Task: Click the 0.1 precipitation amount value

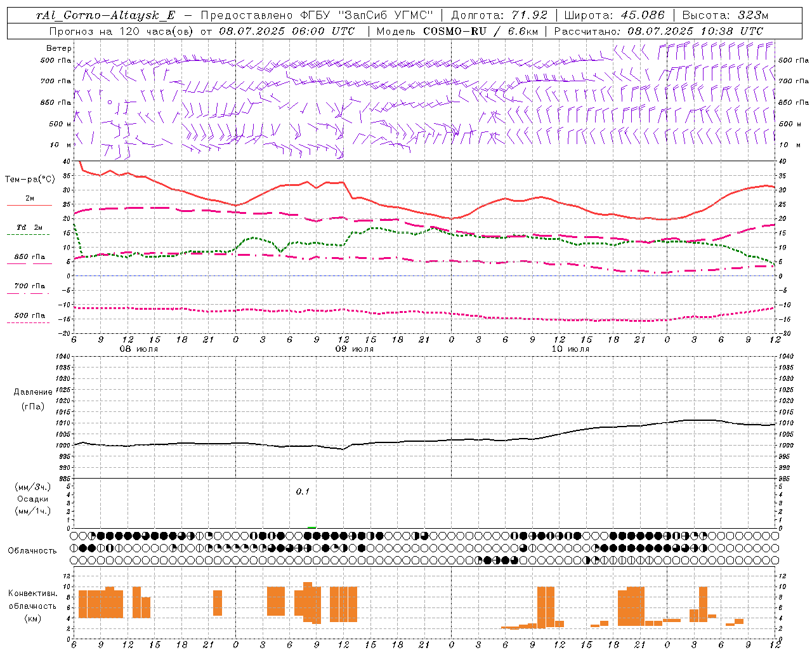Action: pyautogui.click(x=303, y=492)
